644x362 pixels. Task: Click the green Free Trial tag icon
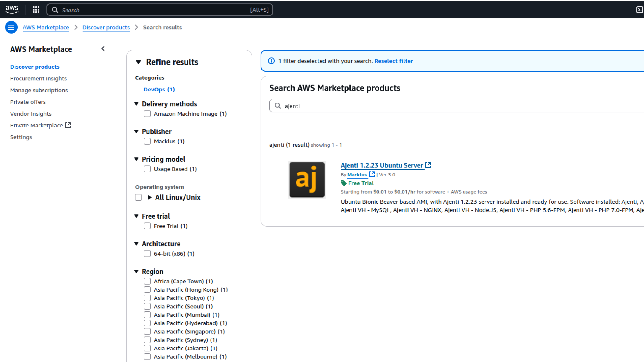click(343, 183)
